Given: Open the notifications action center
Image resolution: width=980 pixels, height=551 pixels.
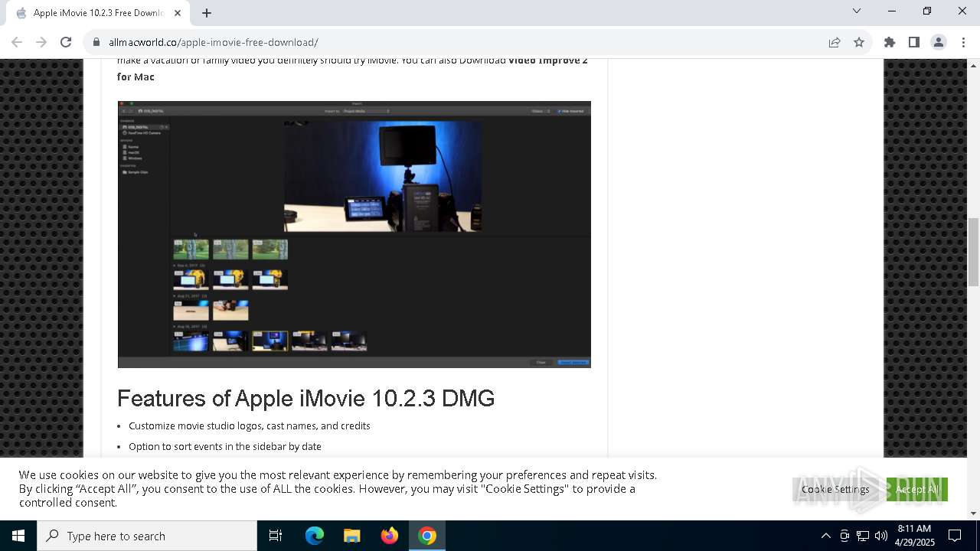Looking at the screenshot, I should pos(955,536).
